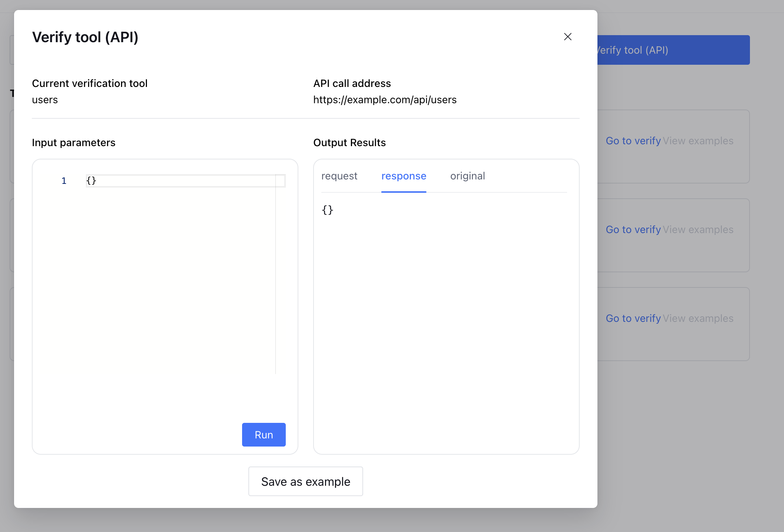Screen dimensions: 784x532
Task: Click the second Go to verify link
Action: pyautogui.click(x=633, y=230)
